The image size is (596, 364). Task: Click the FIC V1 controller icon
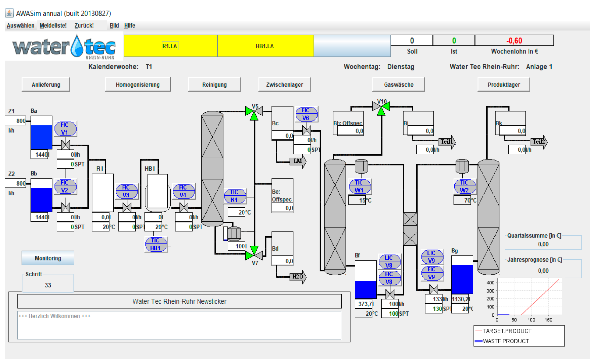click(65, 128)
